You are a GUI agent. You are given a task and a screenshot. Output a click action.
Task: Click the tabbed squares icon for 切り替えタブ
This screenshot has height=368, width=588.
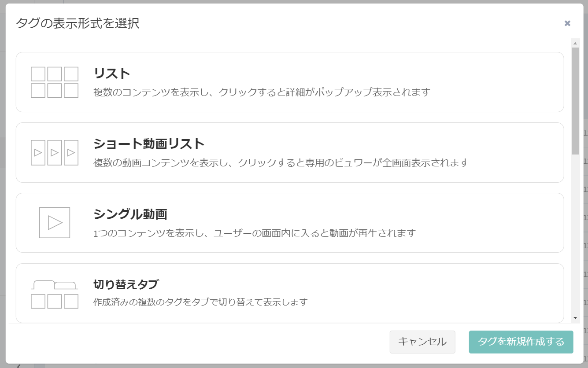pyautogui.click(x=55, y=294)
